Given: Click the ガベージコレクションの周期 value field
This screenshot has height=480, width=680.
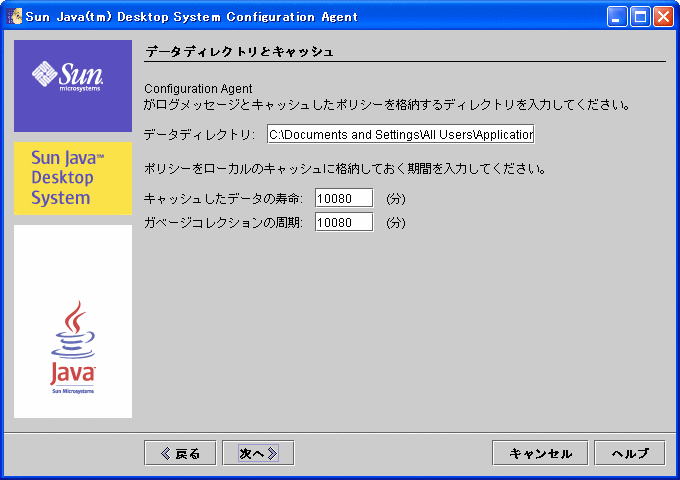Looking at the screenshot, I should 344,222.
